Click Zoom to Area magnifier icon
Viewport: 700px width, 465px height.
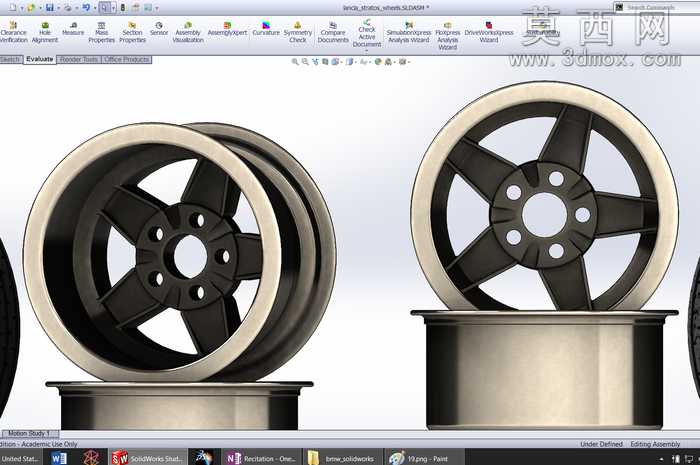coord(305,62)
